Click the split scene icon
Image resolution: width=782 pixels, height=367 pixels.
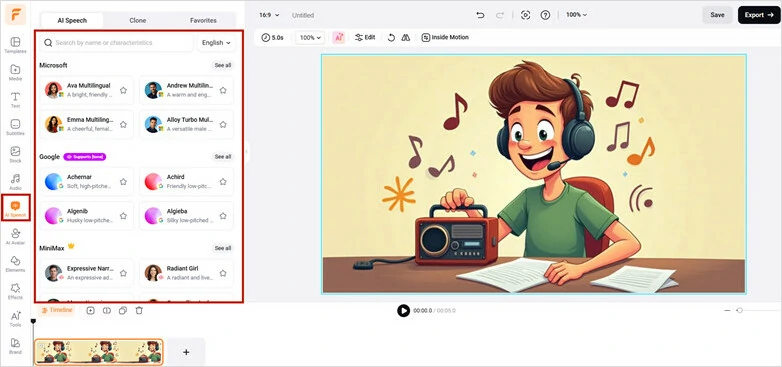107,310
